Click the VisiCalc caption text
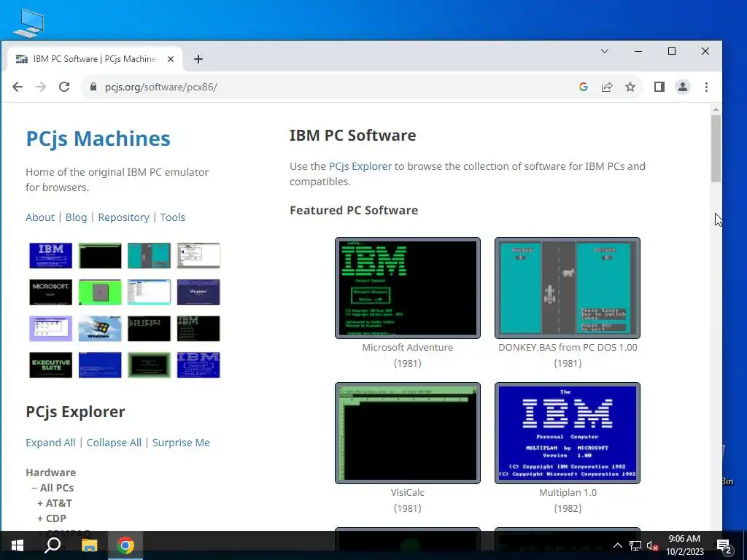 pyautogui.click(x=407, y=492)
